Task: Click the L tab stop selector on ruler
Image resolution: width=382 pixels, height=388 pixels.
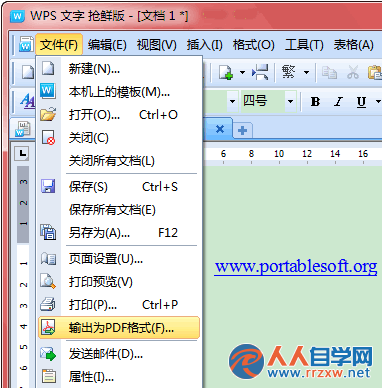Action: point(22,154)
